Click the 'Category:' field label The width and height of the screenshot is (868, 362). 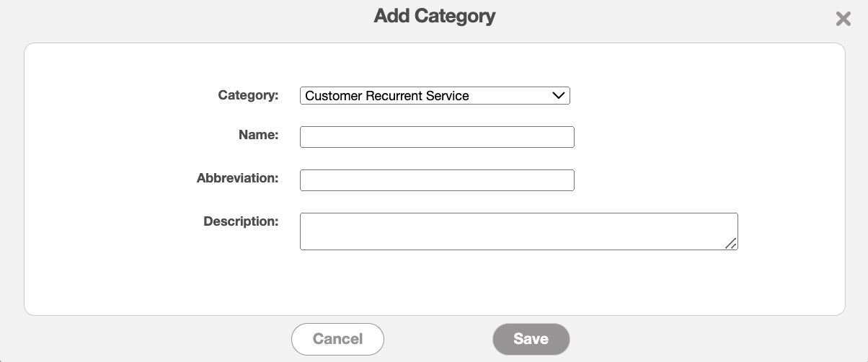[248, 95]
